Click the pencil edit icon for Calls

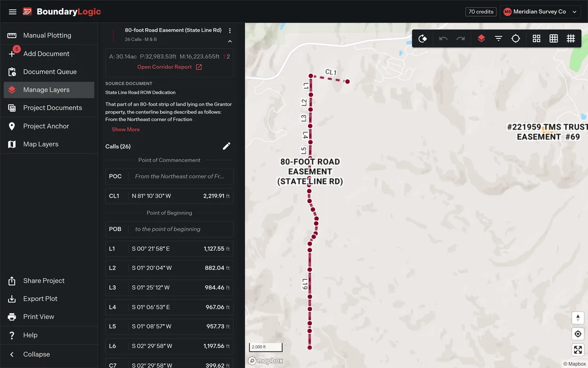227,146
